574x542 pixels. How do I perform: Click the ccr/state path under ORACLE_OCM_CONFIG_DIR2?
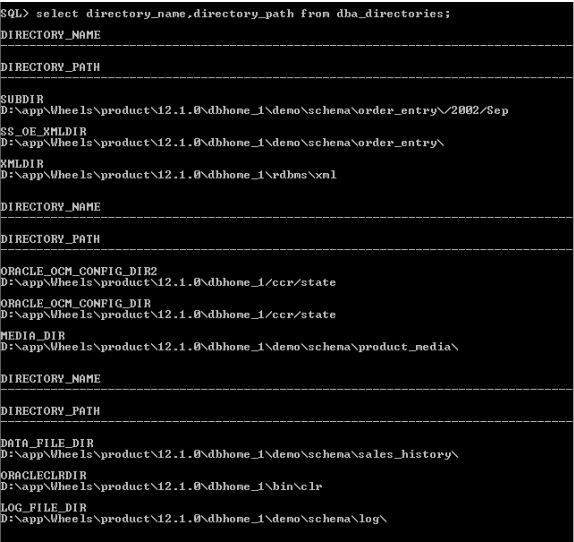pos(168,283)
